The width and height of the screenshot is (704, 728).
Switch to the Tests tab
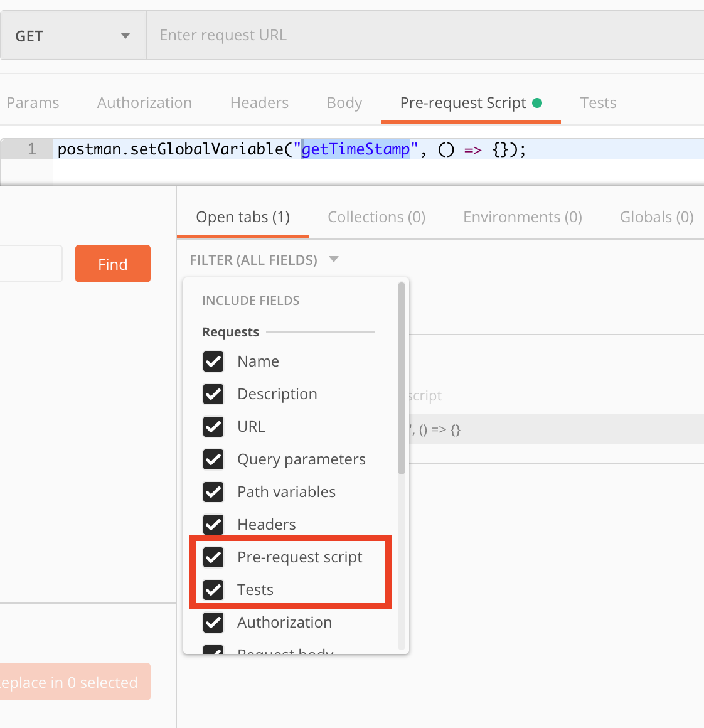pyautogui.click(x=597, y=102)
